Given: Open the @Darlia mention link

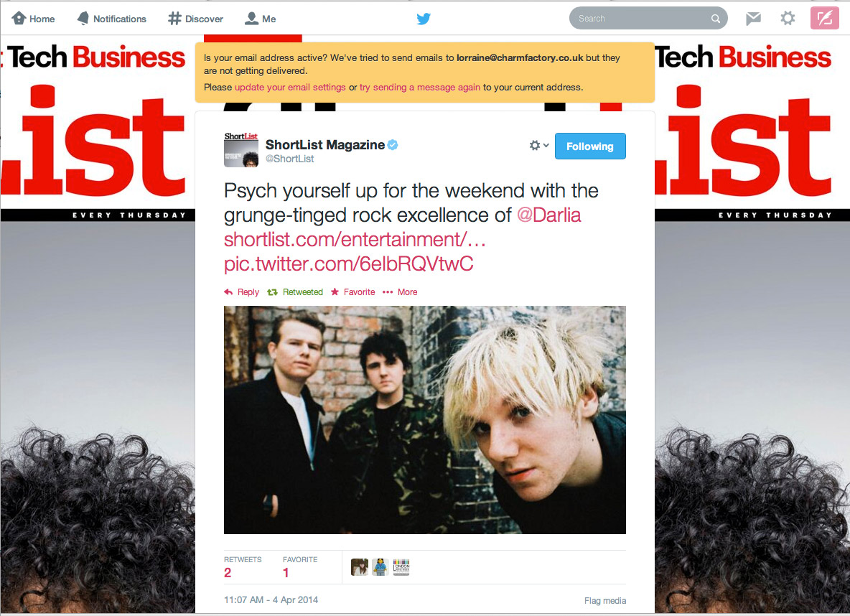Looking at the screenshot, I should (548, 215).
